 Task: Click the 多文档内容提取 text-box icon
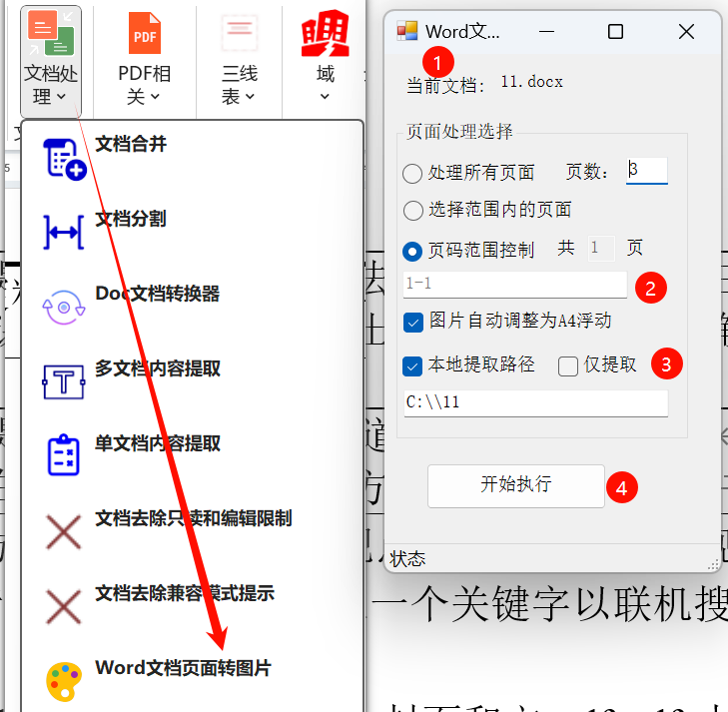point(64,382)
